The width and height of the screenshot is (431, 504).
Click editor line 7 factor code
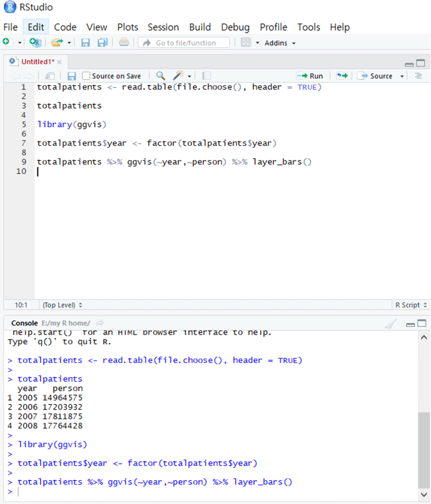click(157, 143)
